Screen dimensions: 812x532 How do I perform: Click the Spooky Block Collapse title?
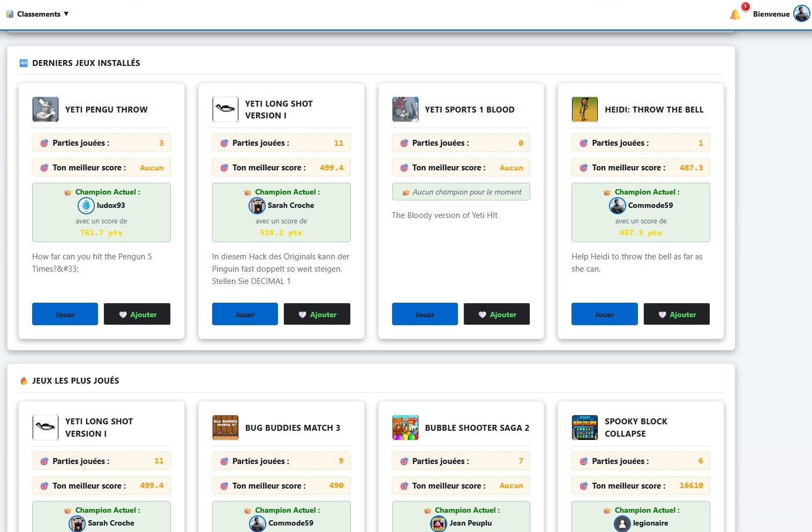[636, 428]
